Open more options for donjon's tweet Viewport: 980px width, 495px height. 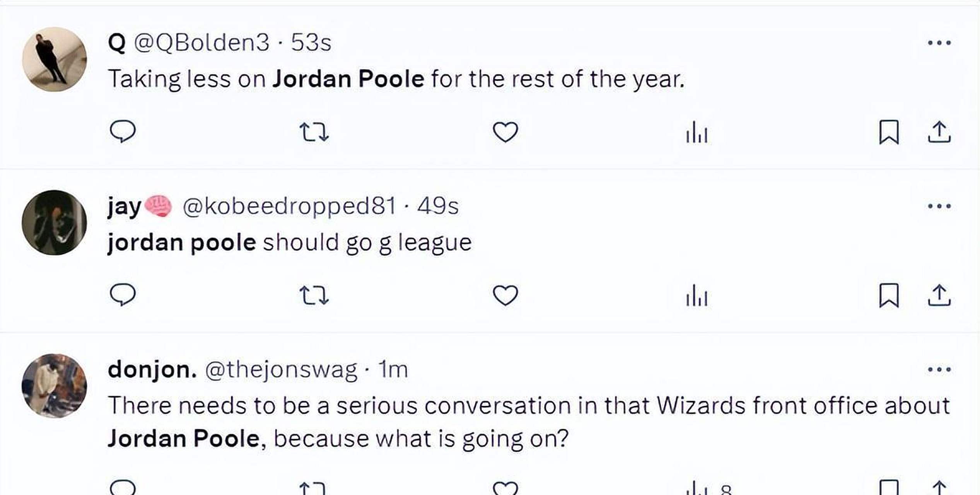click(x=939, y=369)
